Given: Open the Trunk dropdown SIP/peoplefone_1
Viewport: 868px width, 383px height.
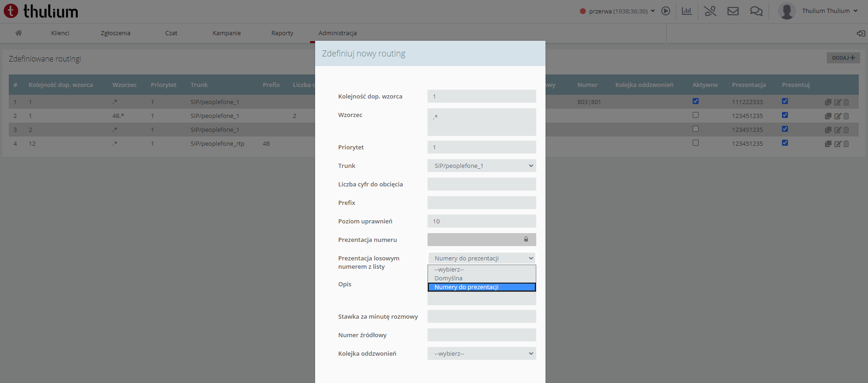Looking at the screenshot, I should point(482,166).
